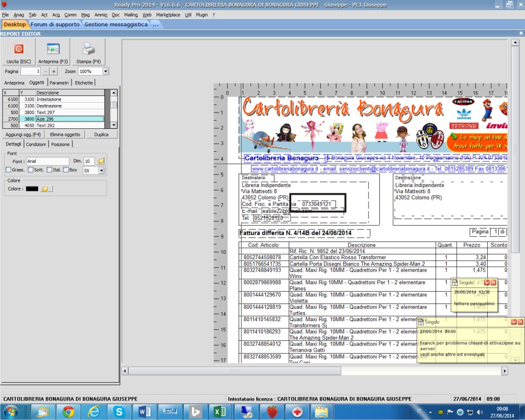Screen dimensions: 525x420
Task: Click the Windows Start orb
Action: click(x=10, y=411)
